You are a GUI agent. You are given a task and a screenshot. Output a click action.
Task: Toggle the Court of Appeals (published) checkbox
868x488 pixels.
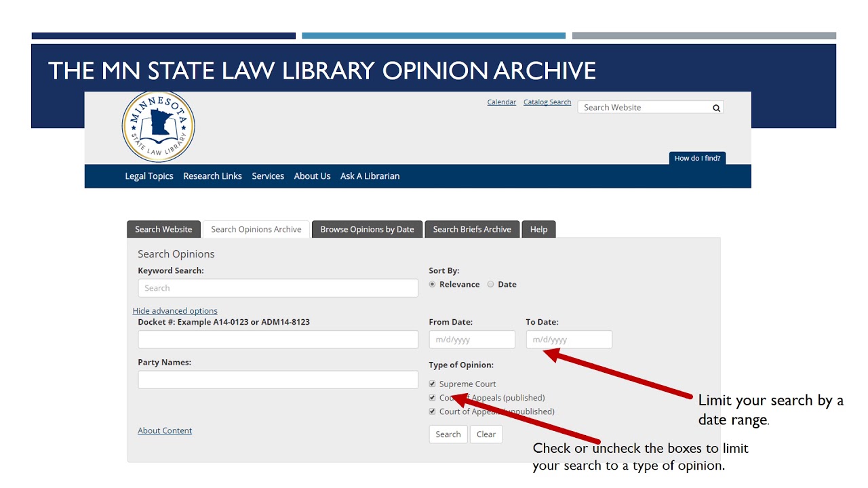click(433, 398)
